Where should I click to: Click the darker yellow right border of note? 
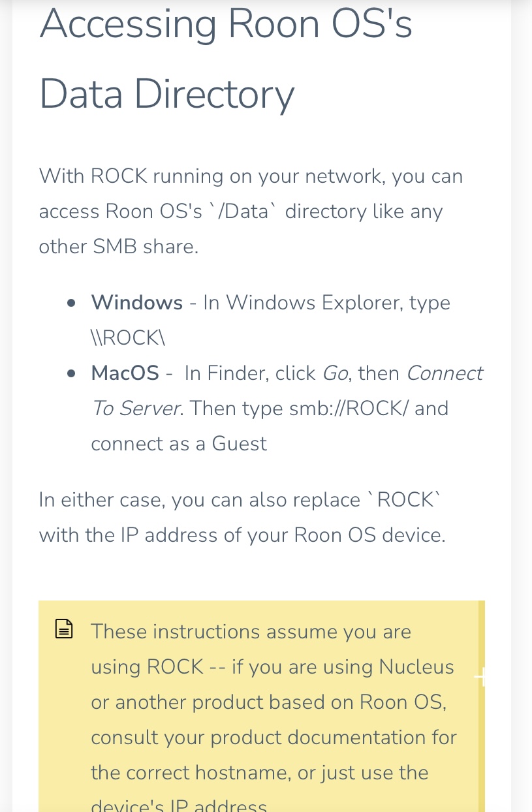(x=482, y=706)
